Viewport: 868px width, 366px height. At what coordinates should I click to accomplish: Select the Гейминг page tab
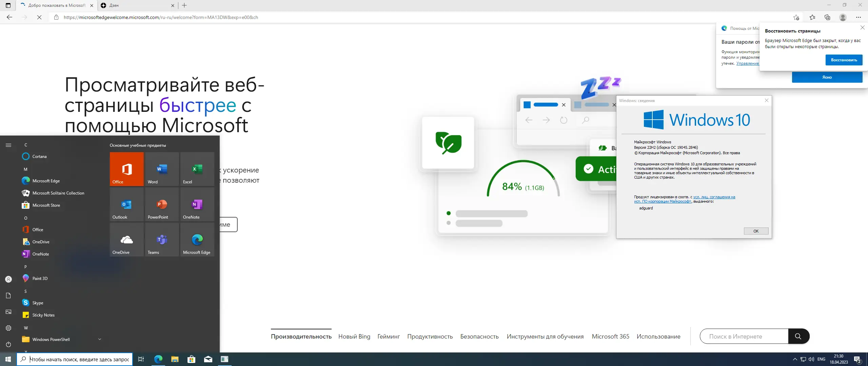[x=389, y=337]
